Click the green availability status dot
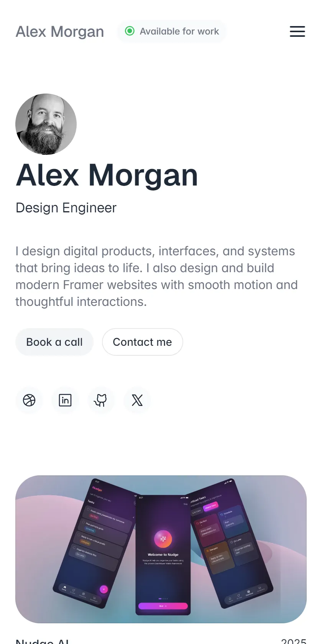322x644 pixels. click(130, 31)
